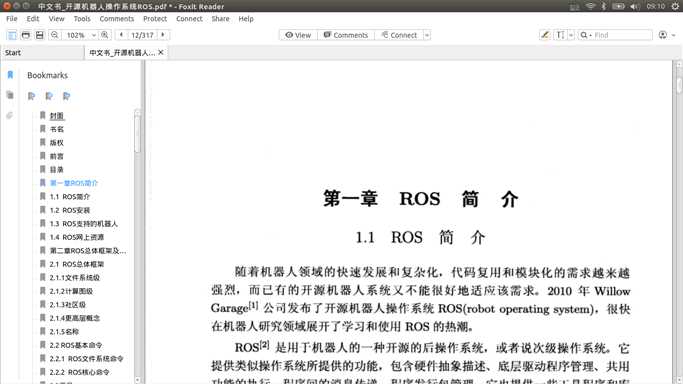Jump to bookmark 1.3 ROS支持的机器人

(x=84, y=224)
